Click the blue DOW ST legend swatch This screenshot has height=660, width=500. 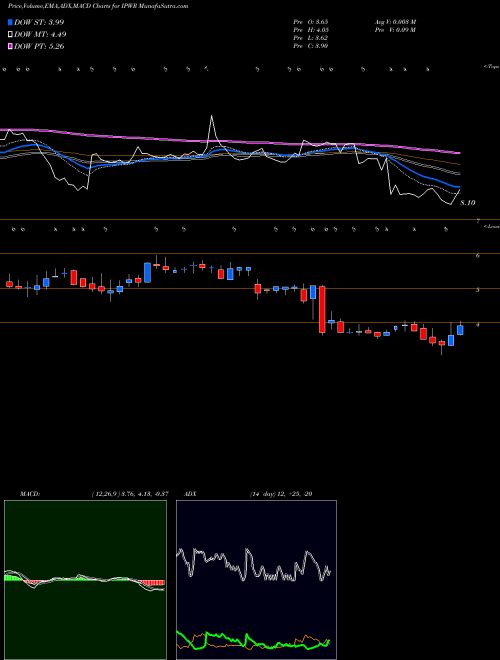[10, 22]
